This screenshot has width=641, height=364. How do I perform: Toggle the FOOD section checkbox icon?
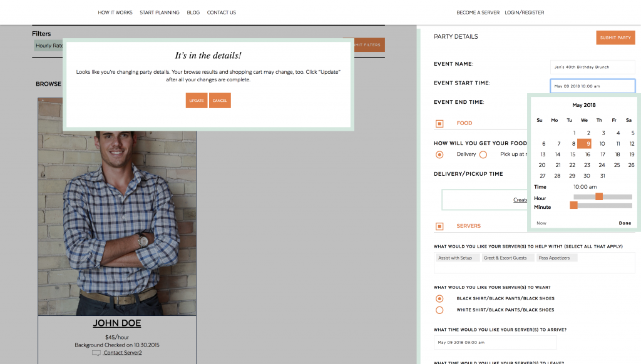pyautogui.click(x=439, y=123)
